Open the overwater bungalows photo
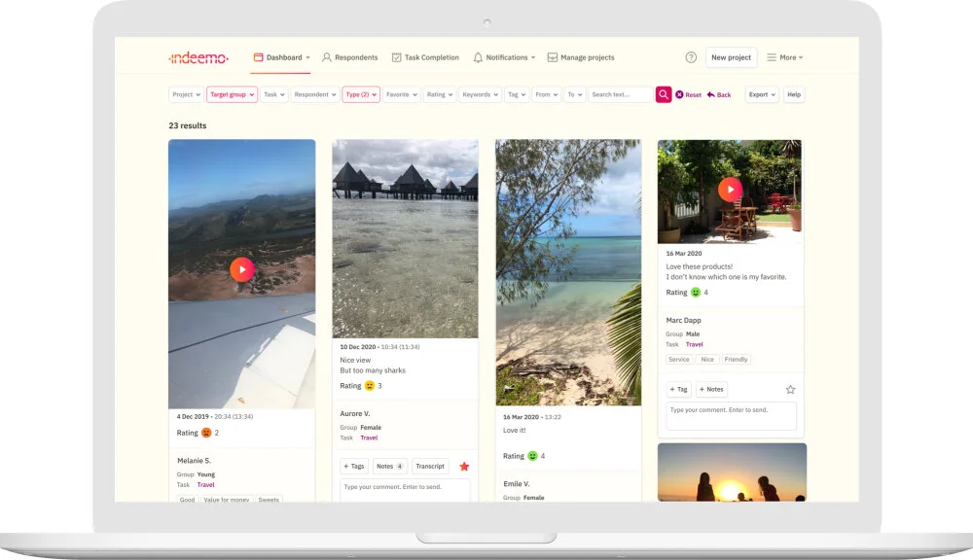 click(x=405, y=239)
